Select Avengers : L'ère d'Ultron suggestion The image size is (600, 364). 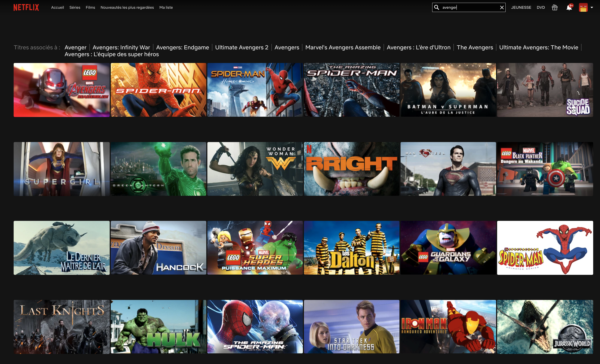419,47
